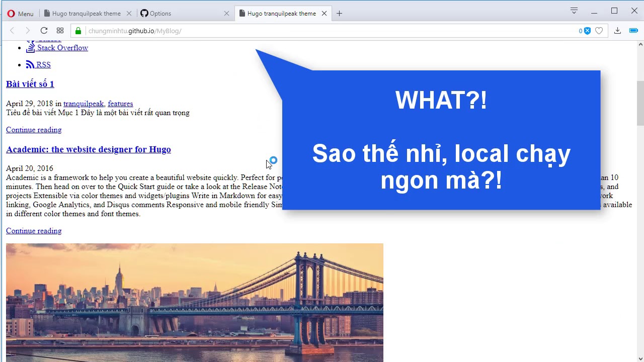Select the date text April 20, 2016
The image size is (644, 362).
click(x=30, y=168)
